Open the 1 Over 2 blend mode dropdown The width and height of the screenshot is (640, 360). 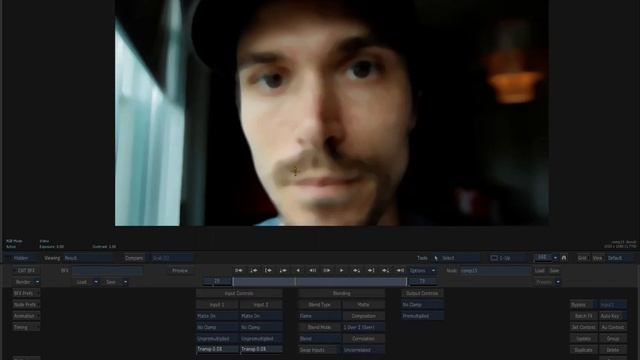pos(363,327)
